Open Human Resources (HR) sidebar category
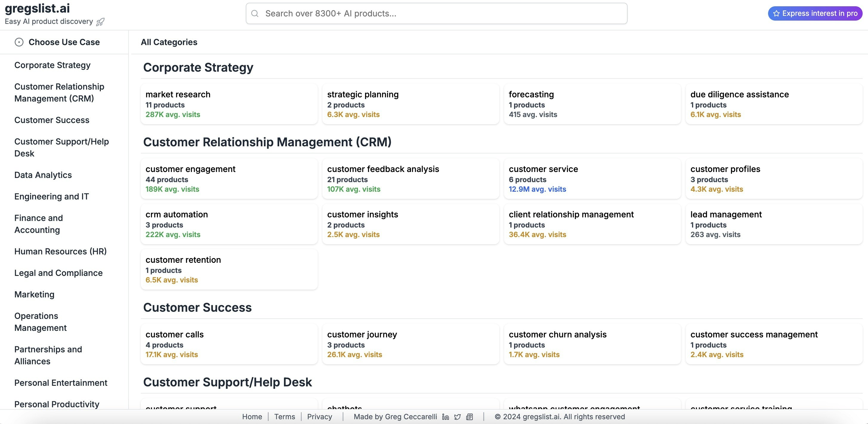Image resolution: width=868 pixels, height=424 pixels. pos(60,252)
